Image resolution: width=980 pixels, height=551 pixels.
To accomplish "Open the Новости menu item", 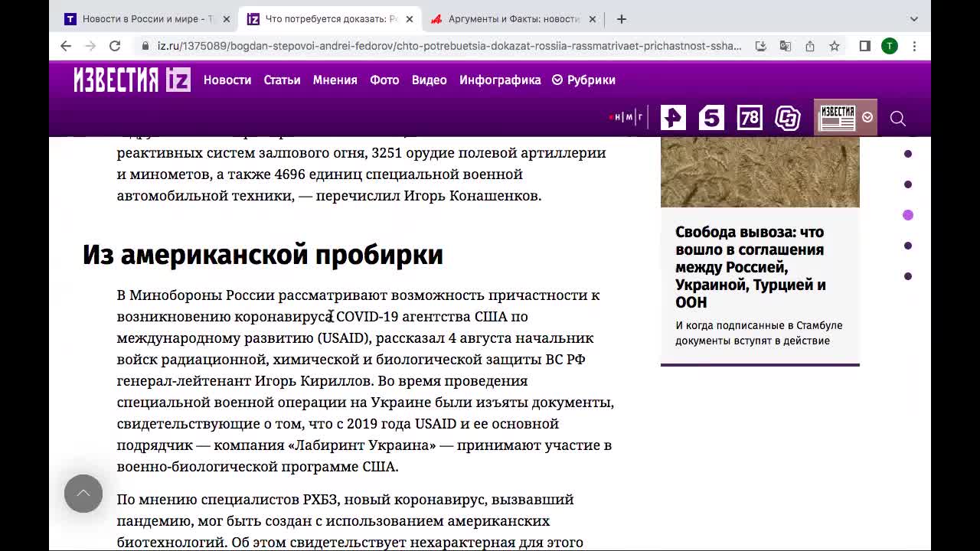I will click(x=227, y=80).
